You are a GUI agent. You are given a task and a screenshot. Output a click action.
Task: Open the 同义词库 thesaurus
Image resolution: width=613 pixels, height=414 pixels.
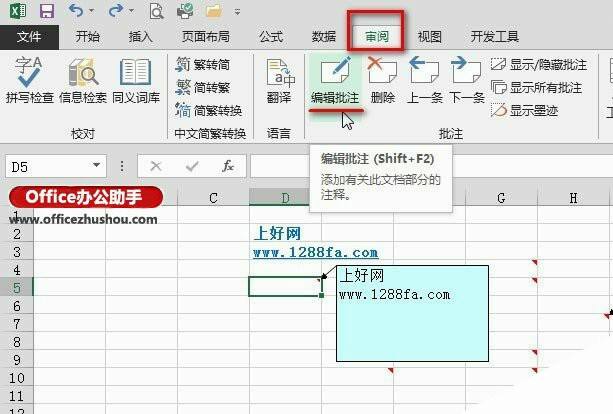(136, 80)
